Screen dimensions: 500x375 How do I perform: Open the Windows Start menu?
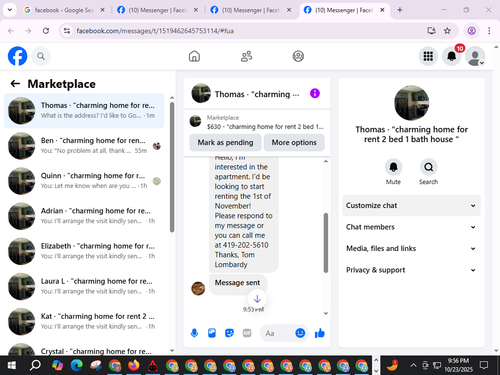pos(11,365)
